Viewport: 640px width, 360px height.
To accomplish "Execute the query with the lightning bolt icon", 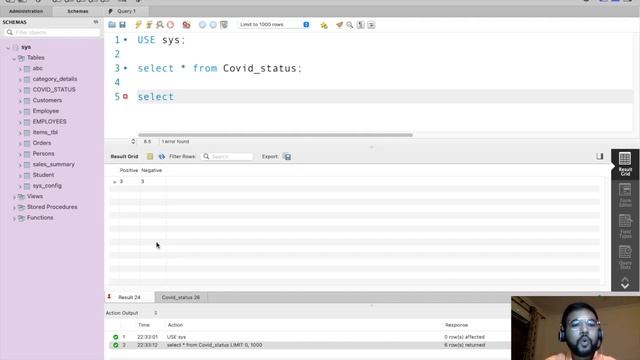I will click(x=138, y=25).
